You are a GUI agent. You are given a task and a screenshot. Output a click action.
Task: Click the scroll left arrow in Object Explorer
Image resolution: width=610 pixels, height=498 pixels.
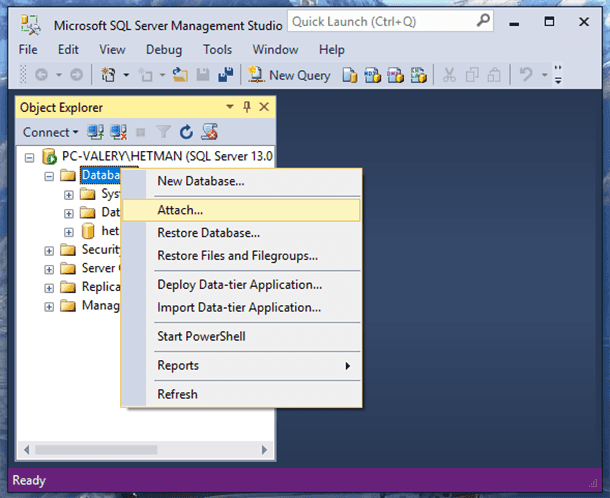tap(26, 450)
